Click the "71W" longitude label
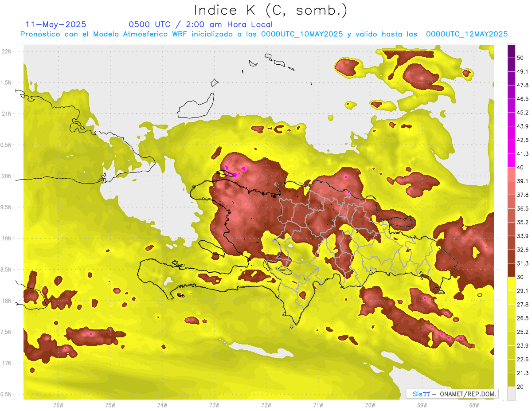This screenshot has width=532, height=411. coord(318,405)
